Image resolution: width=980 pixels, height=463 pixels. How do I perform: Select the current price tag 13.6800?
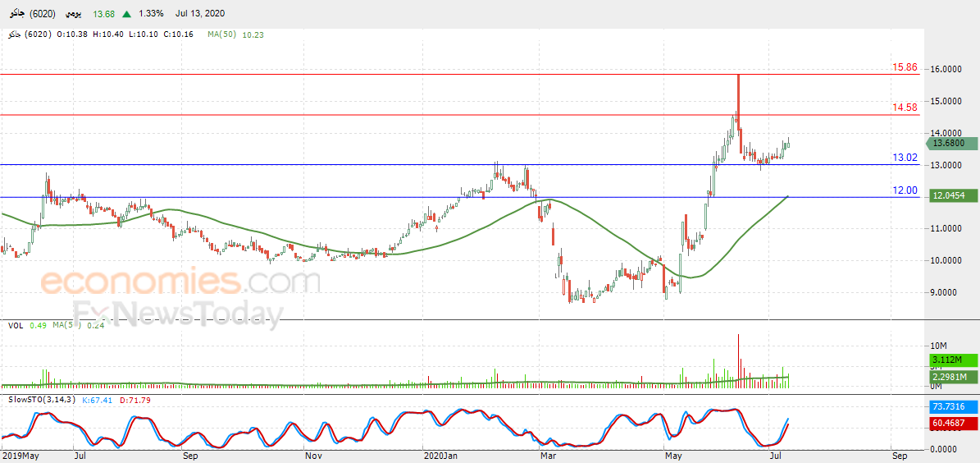(x=952, y=144)
